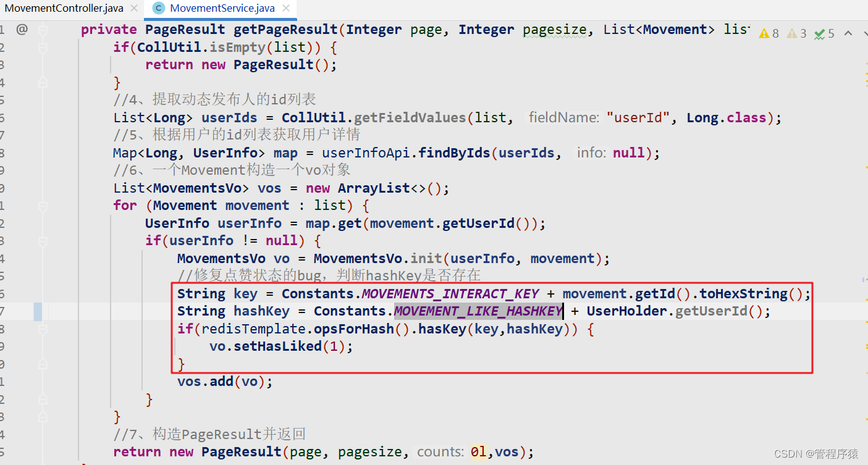This screenshot has height=465, width=868.
Task: Click comment '//7、构造PageResult并返回'
Action: coord(209,434)
